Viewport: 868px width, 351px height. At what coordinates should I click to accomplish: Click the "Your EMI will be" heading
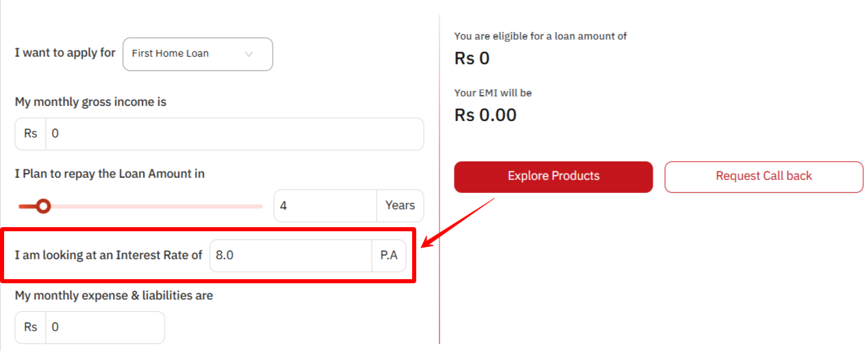[x=493, y=93]
